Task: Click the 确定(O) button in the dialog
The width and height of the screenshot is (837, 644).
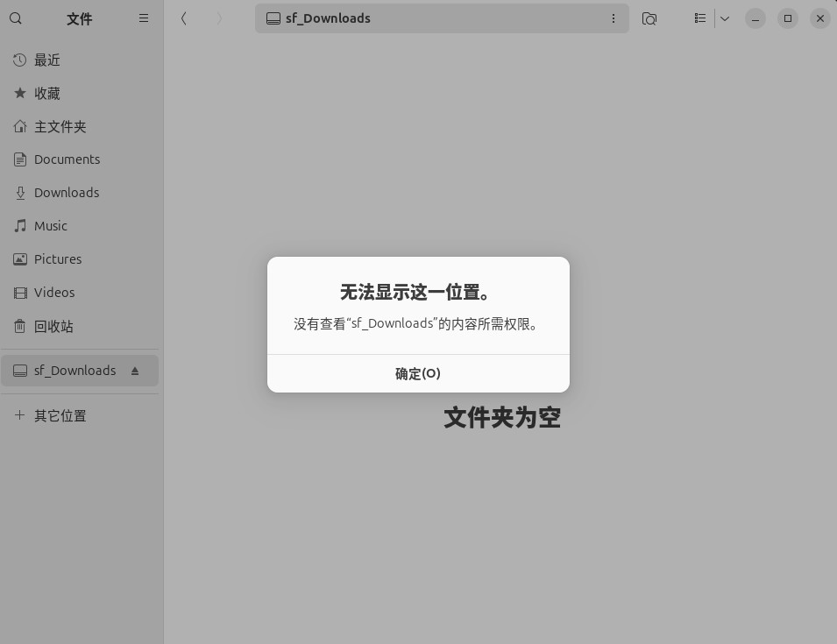Action: (418, 373)
